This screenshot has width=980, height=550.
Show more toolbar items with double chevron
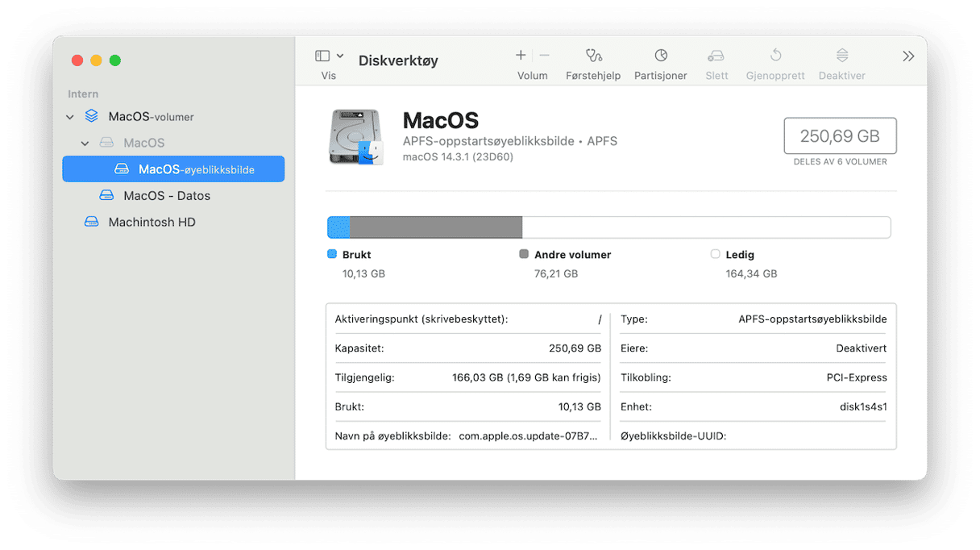(908, 56)
